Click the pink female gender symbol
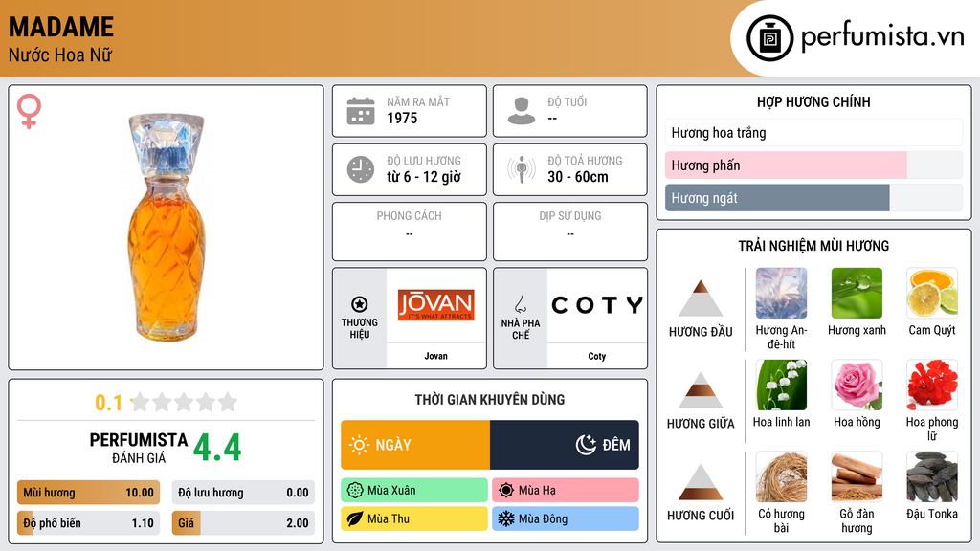 29,111
